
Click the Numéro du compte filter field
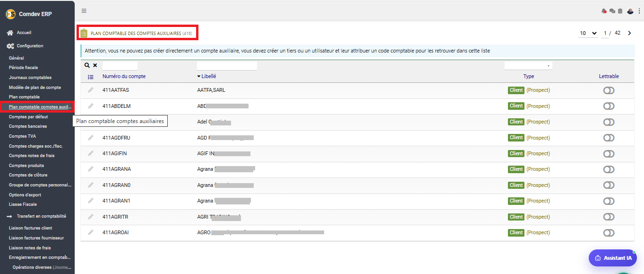click(120, 66)
